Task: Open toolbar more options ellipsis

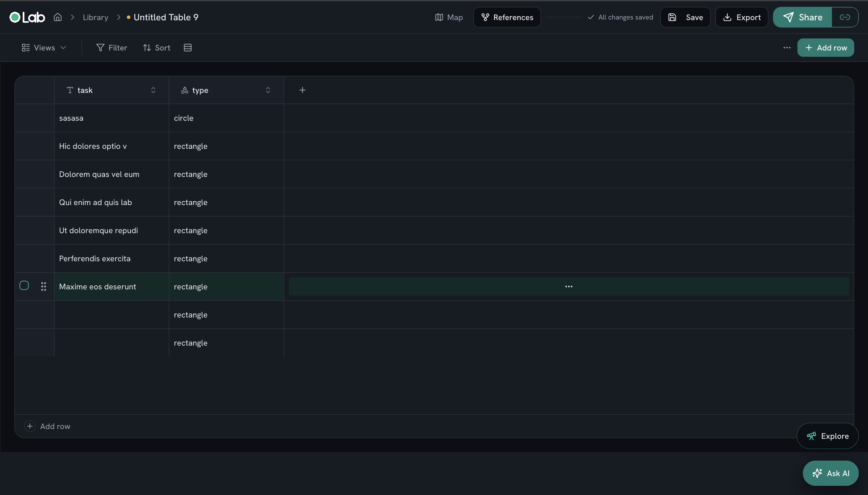Action: pos(787,48)
